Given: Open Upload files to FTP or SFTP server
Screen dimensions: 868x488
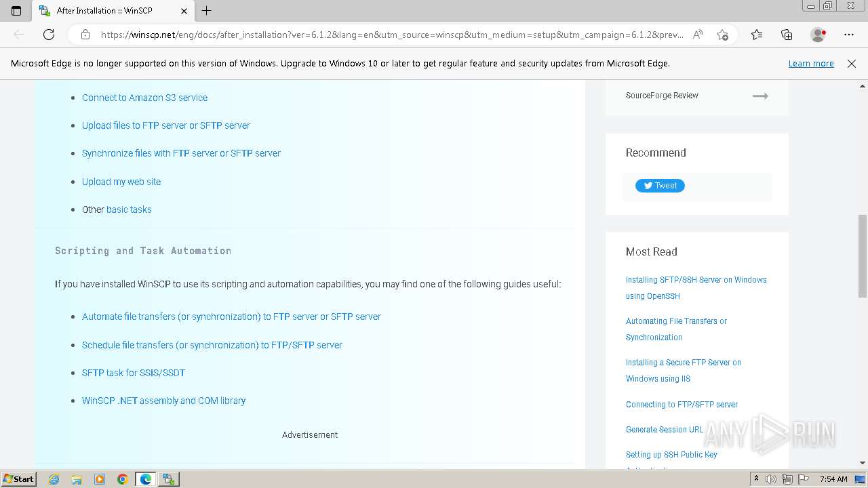Looking at the screenshot, I should pos(166,125).
